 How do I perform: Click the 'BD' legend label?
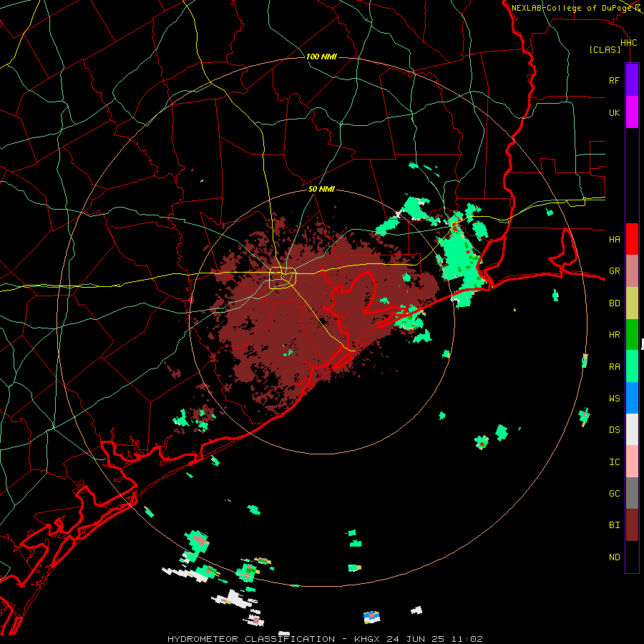[x=614, y=303]
